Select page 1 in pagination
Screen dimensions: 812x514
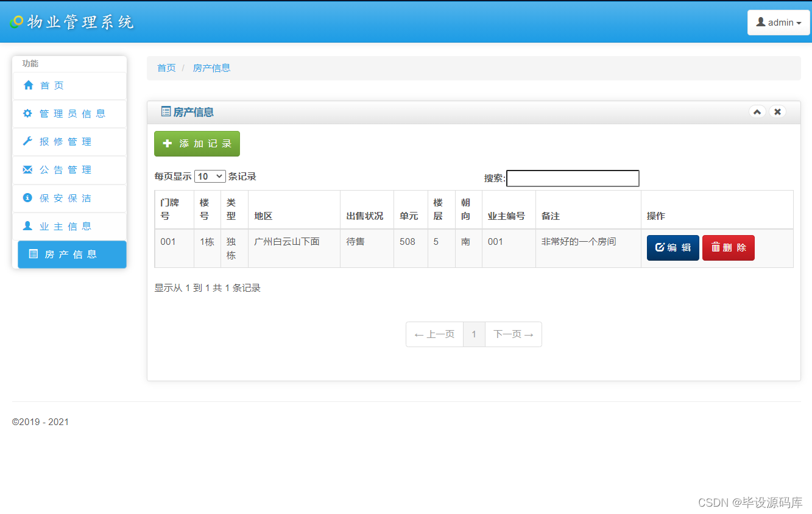tap(475, 334)
